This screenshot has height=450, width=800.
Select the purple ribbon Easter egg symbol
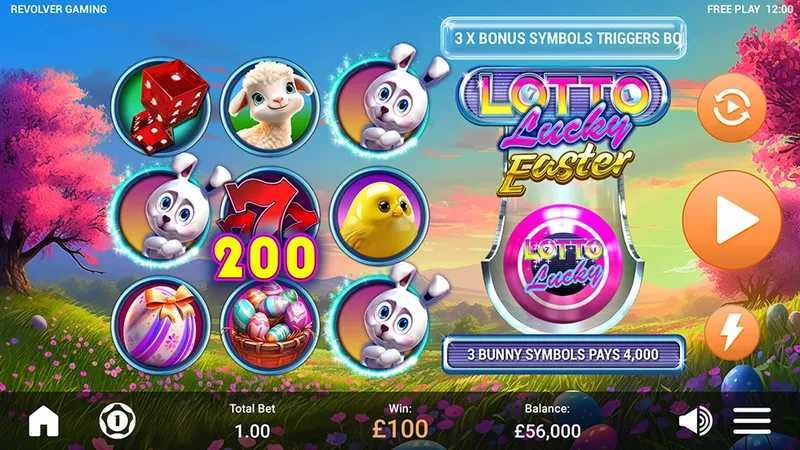coord(161,326)
